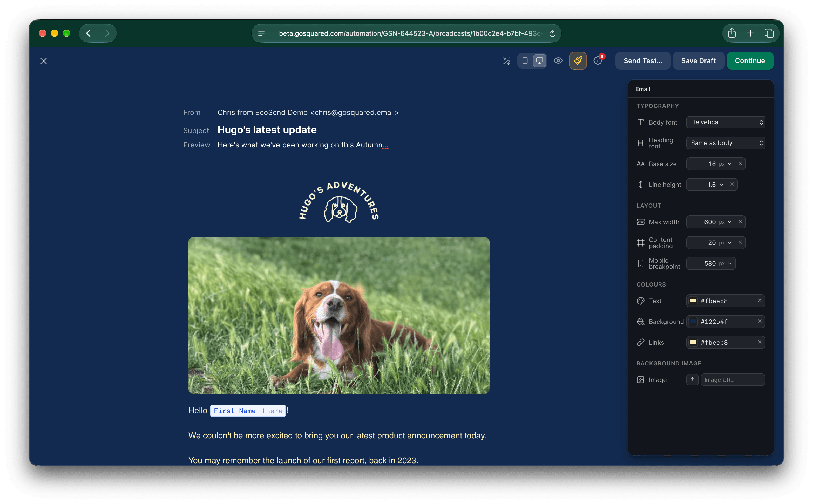Toggle the paintbrush styles panel button
This screenshot has height=504, width=813.
578,61
